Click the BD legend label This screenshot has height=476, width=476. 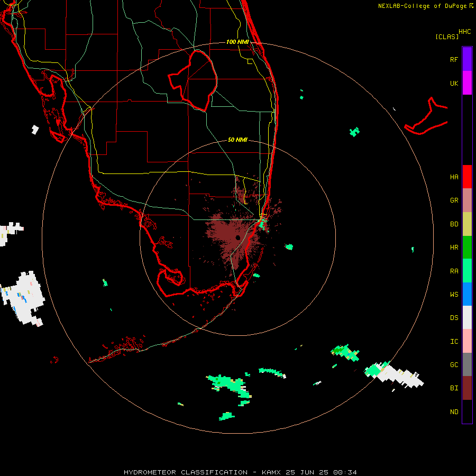(454, 224)
